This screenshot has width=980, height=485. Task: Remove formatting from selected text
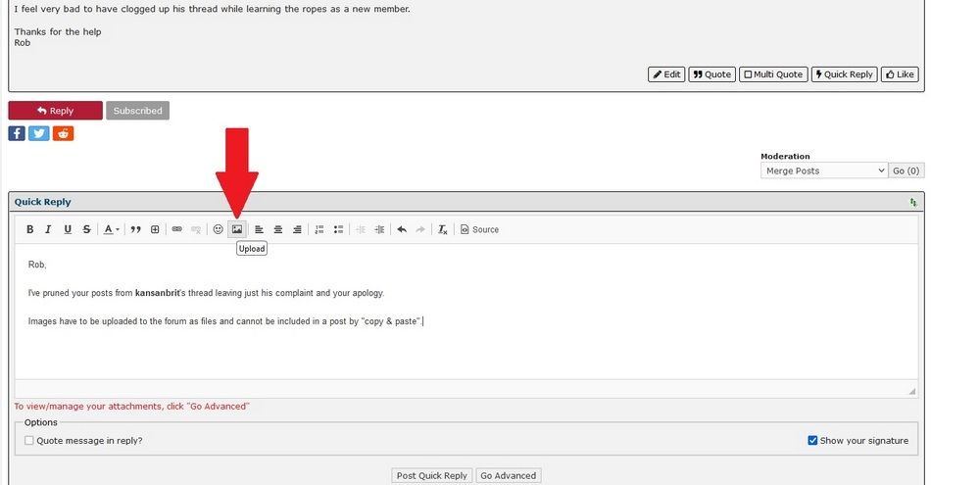(x=442, y=229)
